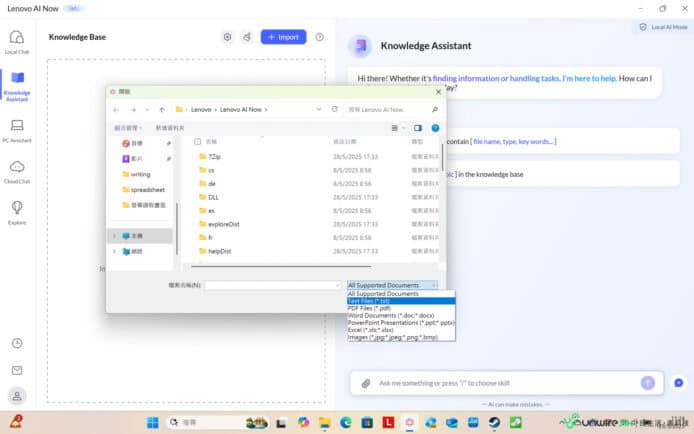This screenshot has width=694, height=434.
Task: Click Lenovo AI Now breadcrumb segment
Action: coord(241,110)
